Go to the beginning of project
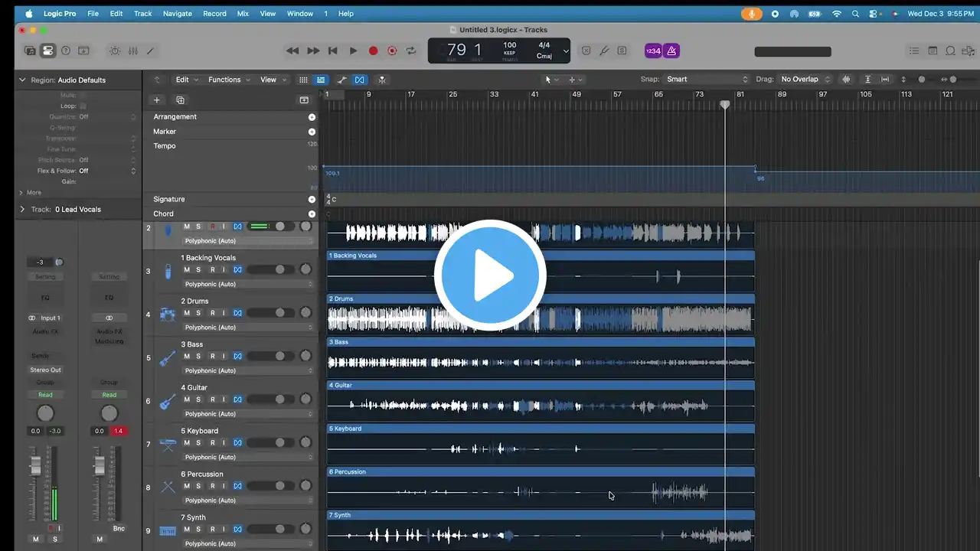The width and height of the screenshot is (980, 551). pos(333,51)
